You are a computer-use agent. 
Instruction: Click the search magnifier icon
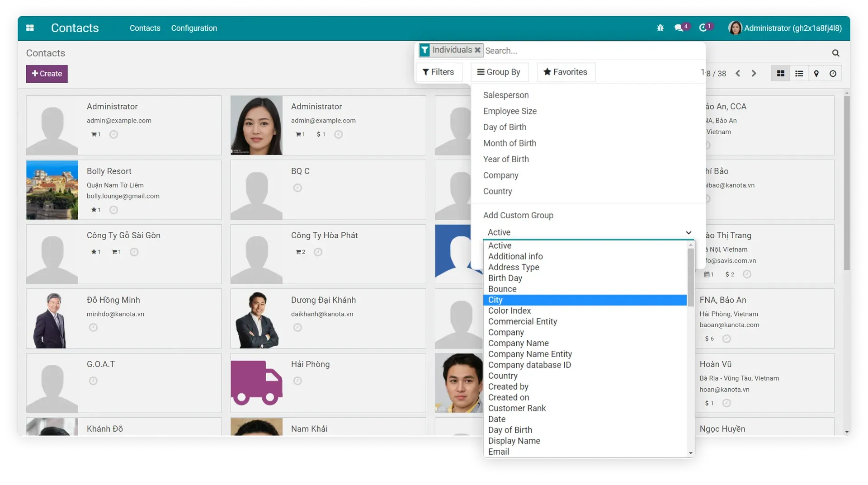click(x=835, y=53)
